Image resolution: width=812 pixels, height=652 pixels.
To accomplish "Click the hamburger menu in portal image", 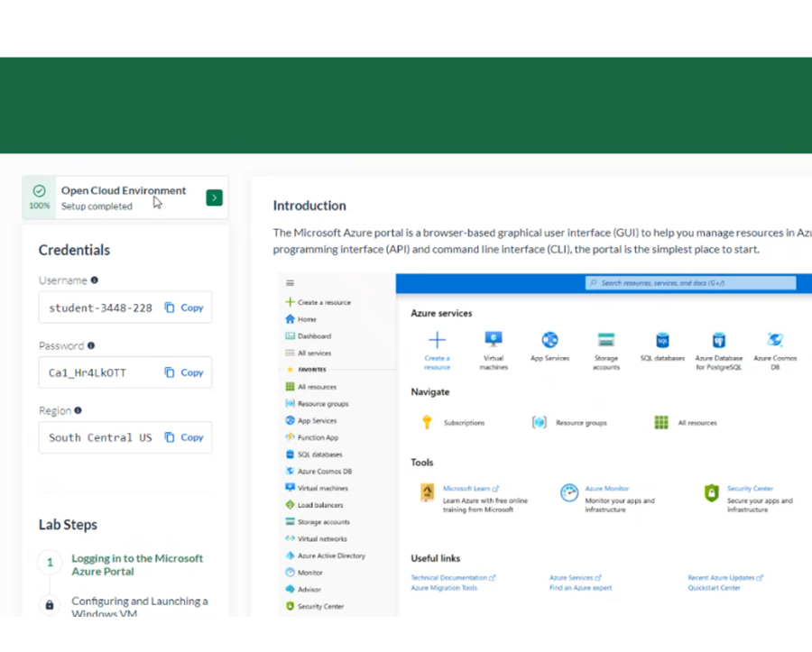I will tap(290, 283).
